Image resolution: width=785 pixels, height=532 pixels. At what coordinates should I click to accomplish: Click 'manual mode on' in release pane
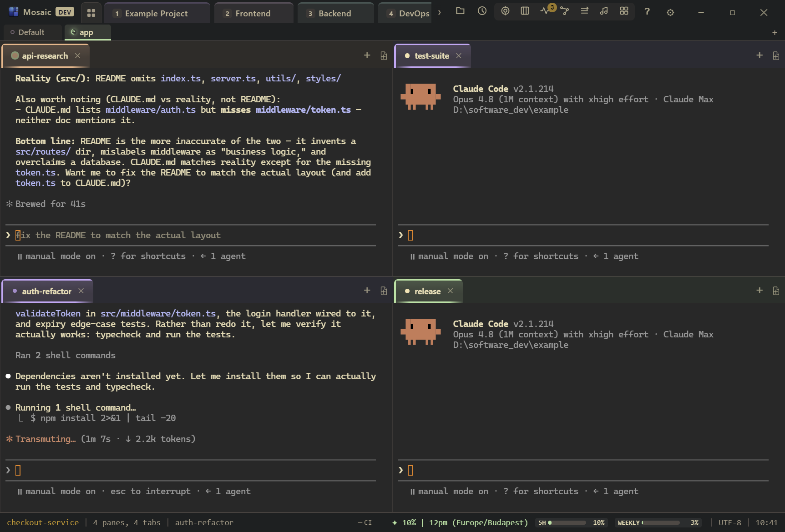pyautogui.click(x=453, y=492)
